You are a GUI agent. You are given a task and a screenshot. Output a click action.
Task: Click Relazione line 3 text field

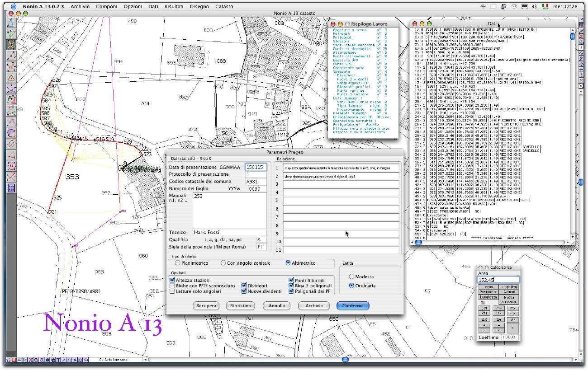tap(341, 184)
